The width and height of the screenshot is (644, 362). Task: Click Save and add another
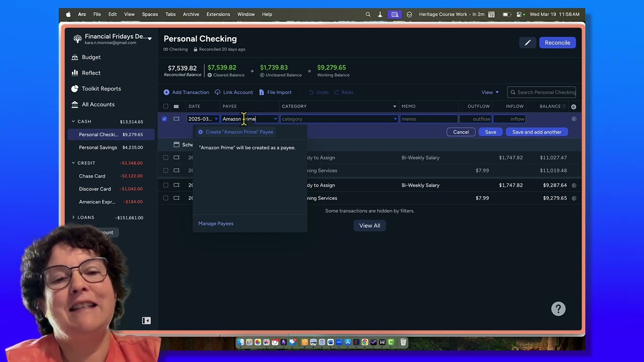coord(537,132)
